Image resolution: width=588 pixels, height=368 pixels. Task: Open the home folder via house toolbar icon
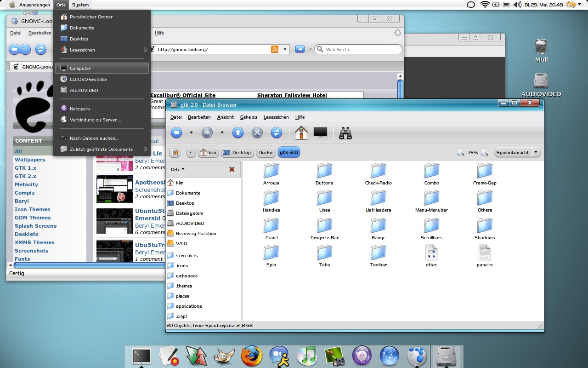301,132
